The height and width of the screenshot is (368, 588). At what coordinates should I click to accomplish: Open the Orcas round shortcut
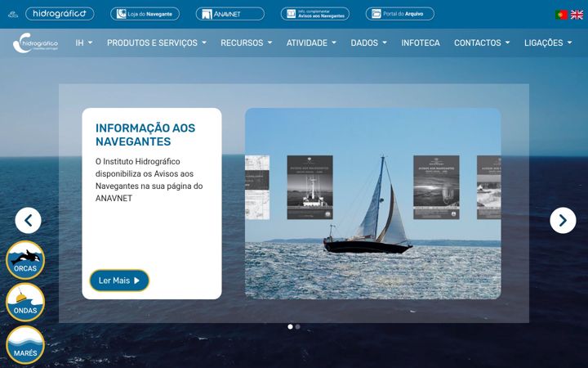25,260
